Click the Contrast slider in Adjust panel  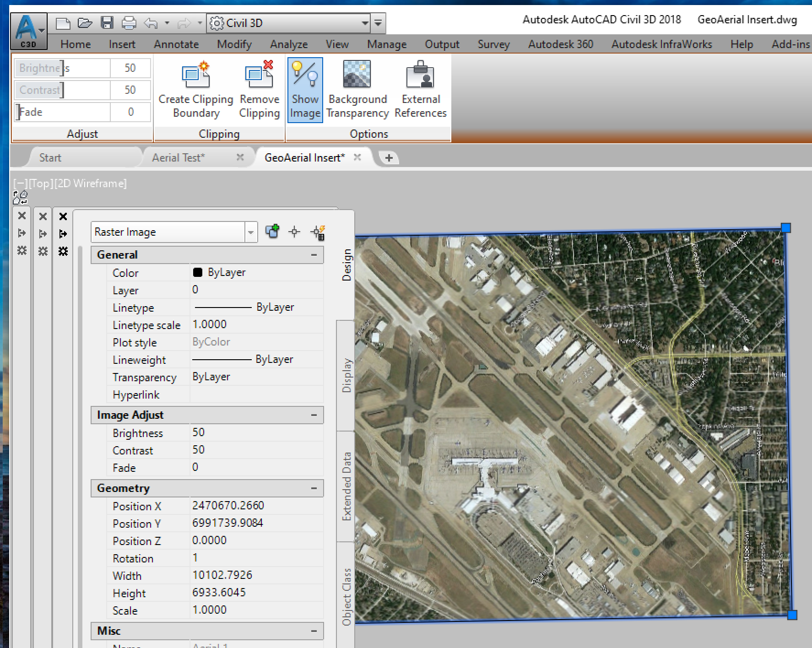(x=62, y=90)
